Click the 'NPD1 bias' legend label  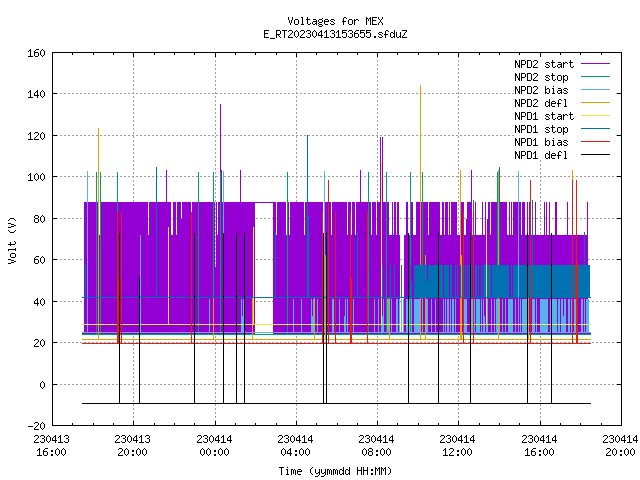pyautogui.click(x=541, y=142)
